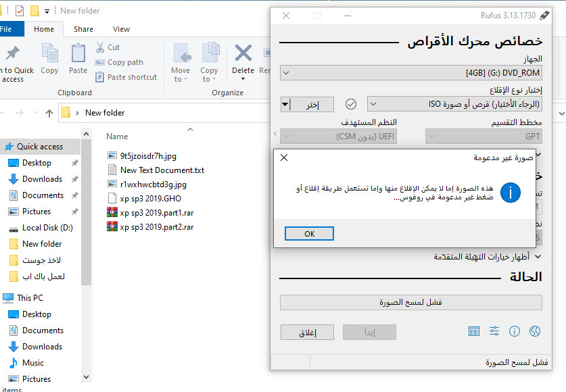
Task: Open the UEFI target system dropdown
Action: [x=338, y=137]
